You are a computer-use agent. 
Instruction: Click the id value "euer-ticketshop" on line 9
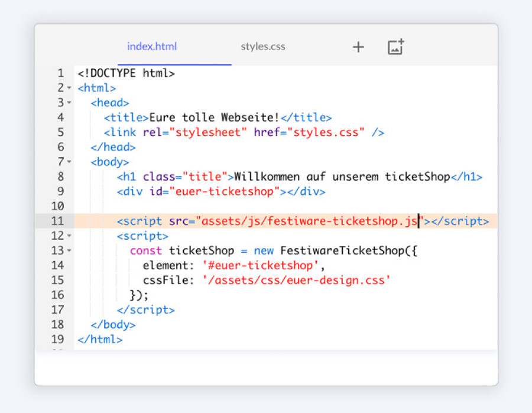[x=225, y=191]
